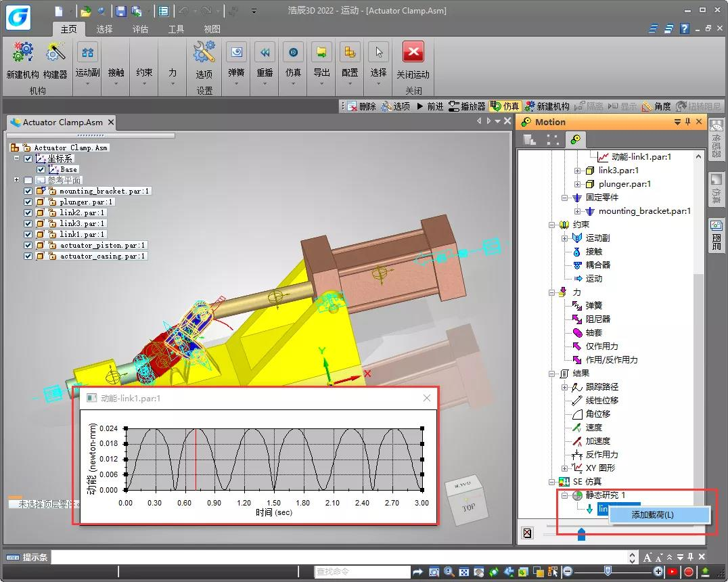Expand the 运动副 node in Motion tree

tap(565, 238)
